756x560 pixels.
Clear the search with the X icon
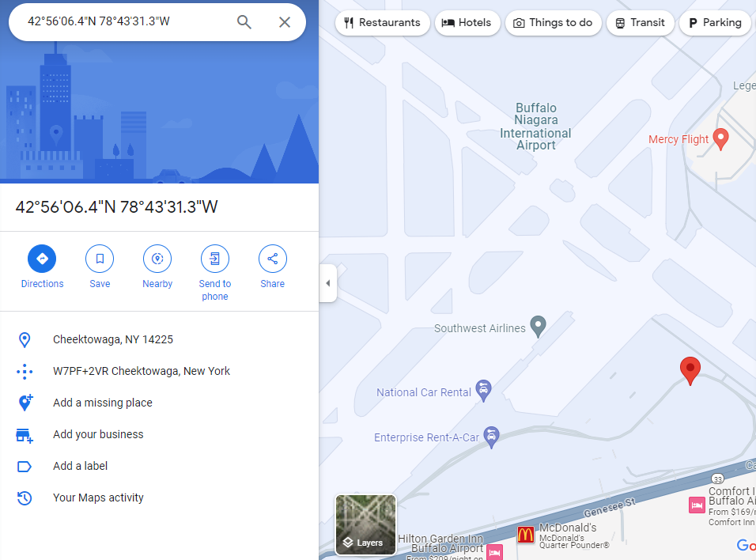pos(285,21)
